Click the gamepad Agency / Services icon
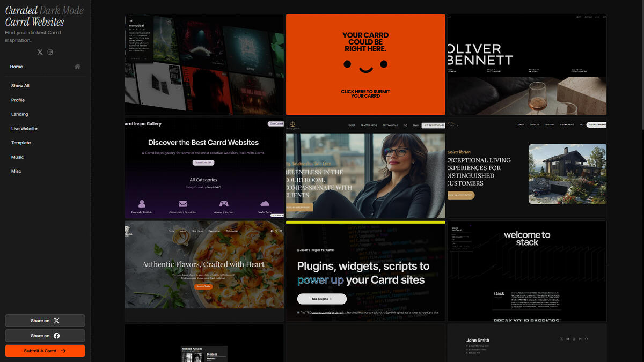 [224, 204]
